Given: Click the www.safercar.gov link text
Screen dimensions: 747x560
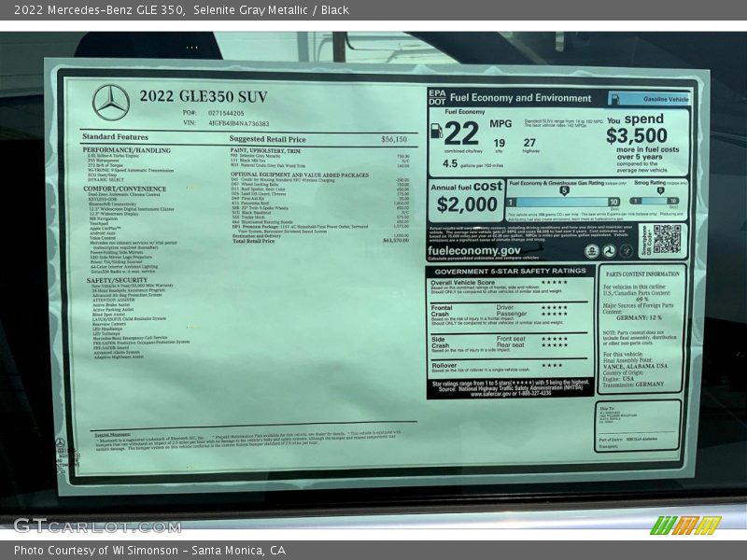Looking at the screenshot, I should [491, 394].
